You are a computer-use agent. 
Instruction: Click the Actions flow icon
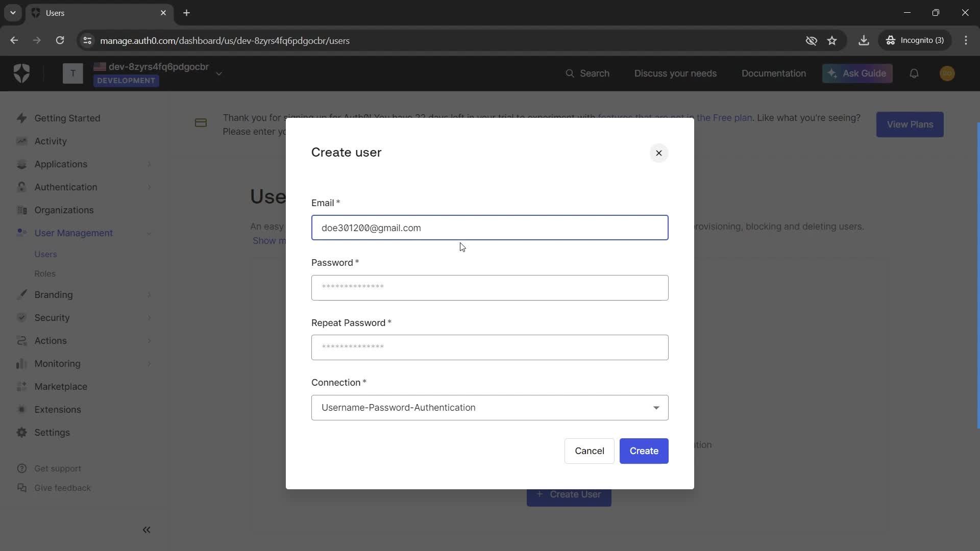(x=21, y=341)
